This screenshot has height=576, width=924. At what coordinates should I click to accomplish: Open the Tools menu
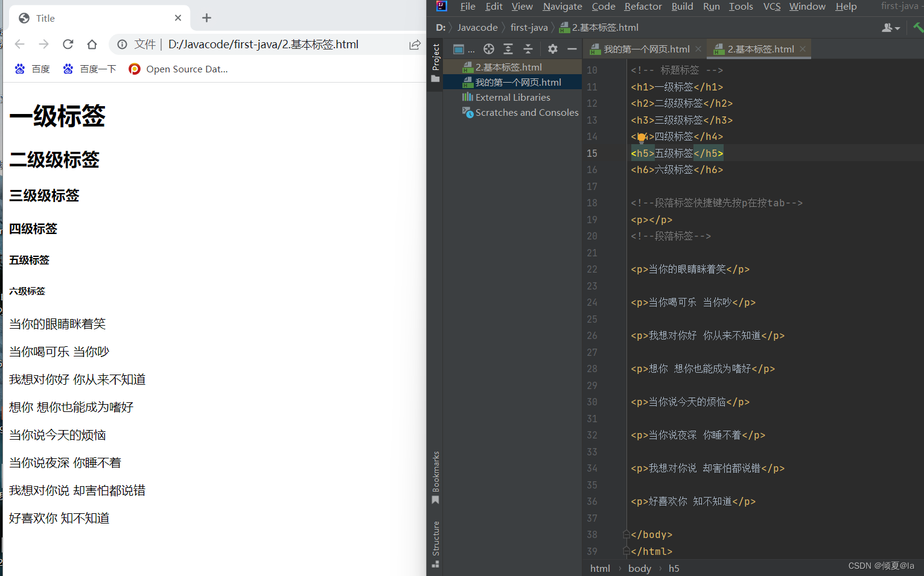[x=741, y=6]
